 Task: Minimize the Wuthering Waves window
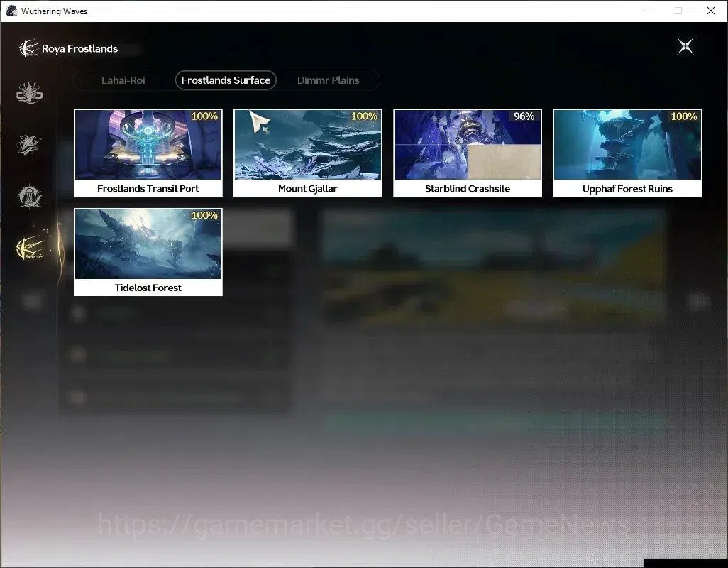click(646, 11)
